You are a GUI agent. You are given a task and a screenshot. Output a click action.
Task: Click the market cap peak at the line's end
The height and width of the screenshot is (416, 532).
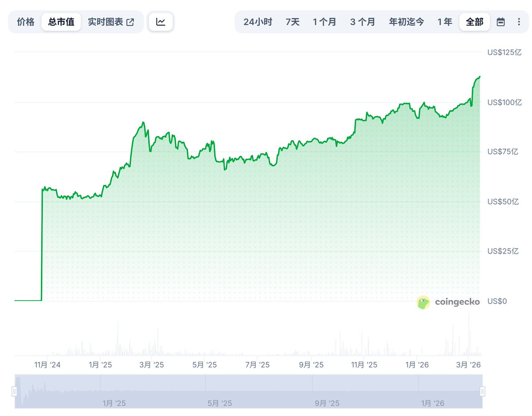480,77
